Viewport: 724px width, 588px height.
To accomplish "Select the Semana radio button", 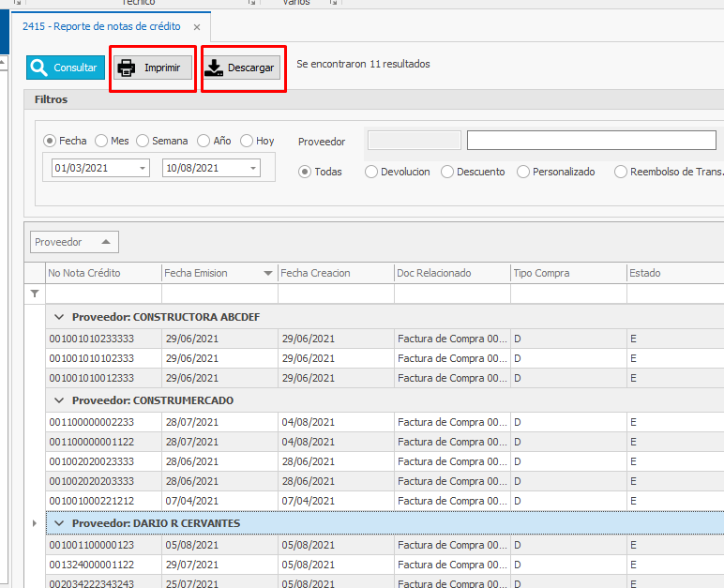I will pyautogui.click(x=143, y=141).
